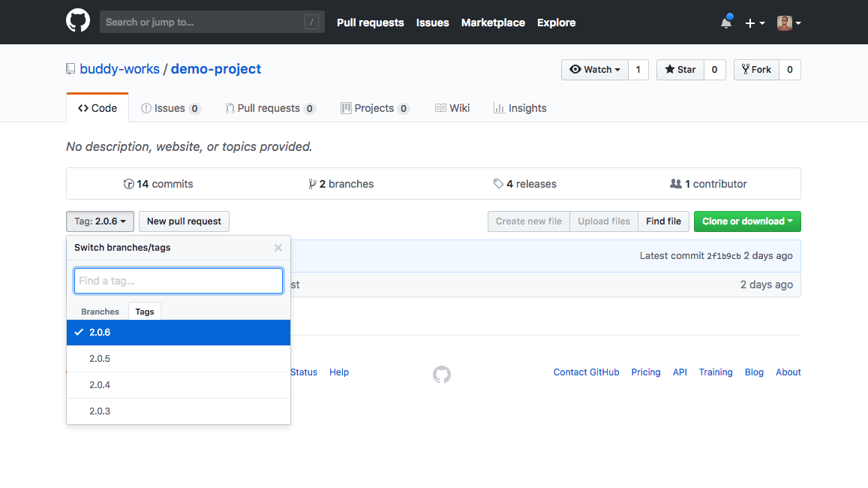
Task: Click the slash shortcut key icon in search
Action: coord(311,23)
